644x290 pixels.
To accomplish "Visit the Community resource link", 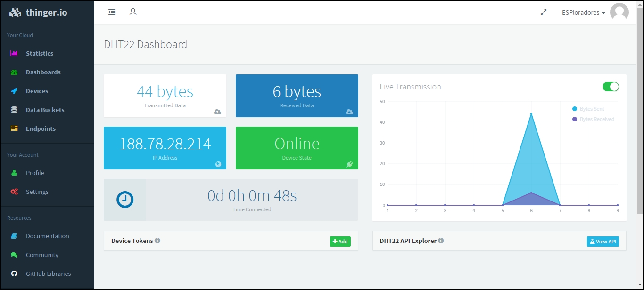I will point(42,255).
